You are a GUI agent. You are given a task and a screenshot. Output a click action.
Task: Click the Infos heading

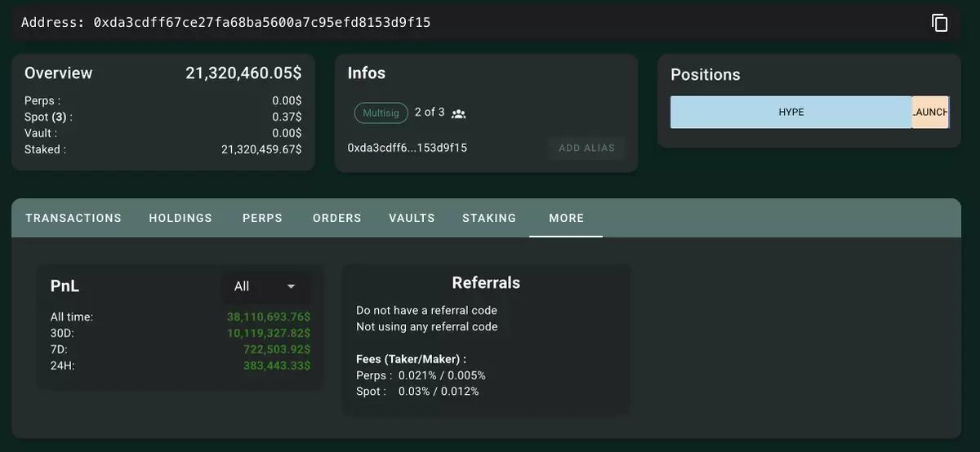[x=367, y=73]
